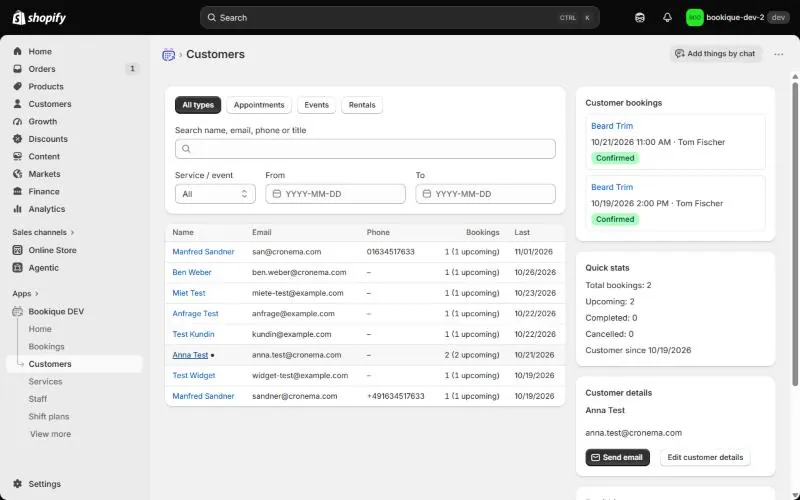
Task: Open the notifications bell
Action: pyautogui.click(x=667, y=18)
